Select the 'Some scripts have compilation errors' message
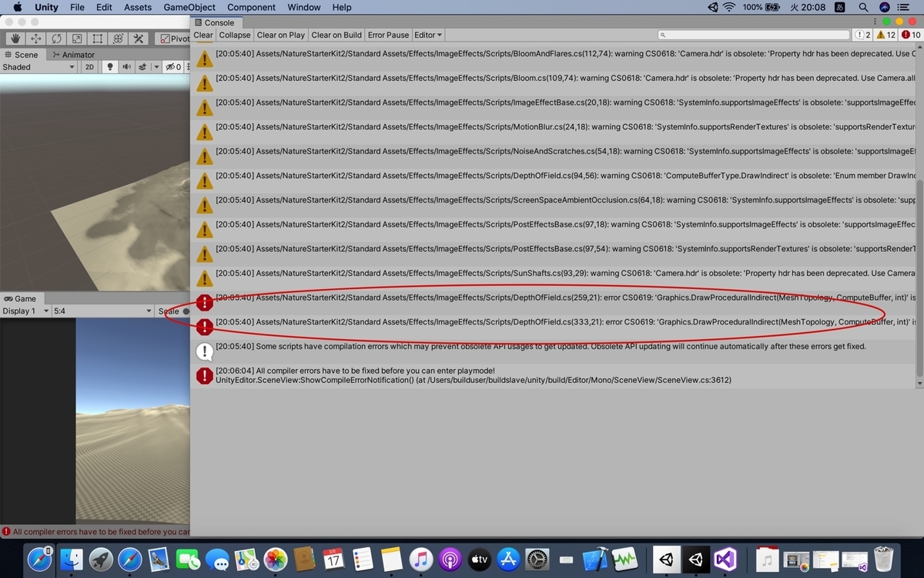Screen dimensions: 924x578 (x=553, y=351)
